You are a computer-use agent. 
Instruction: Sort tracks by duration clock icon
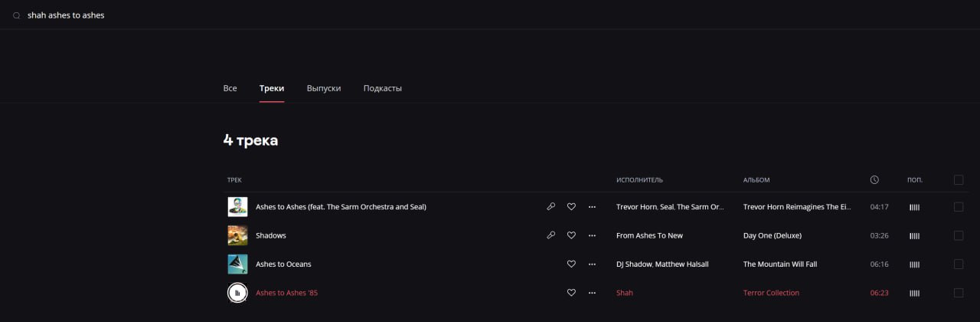pos(874,180)
